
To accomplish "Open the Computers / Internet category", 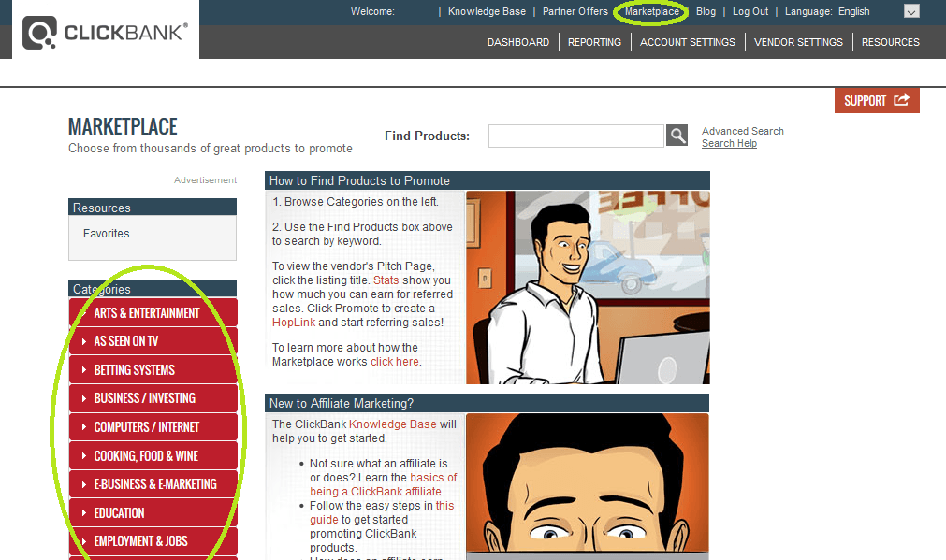I will pos(147,427).
